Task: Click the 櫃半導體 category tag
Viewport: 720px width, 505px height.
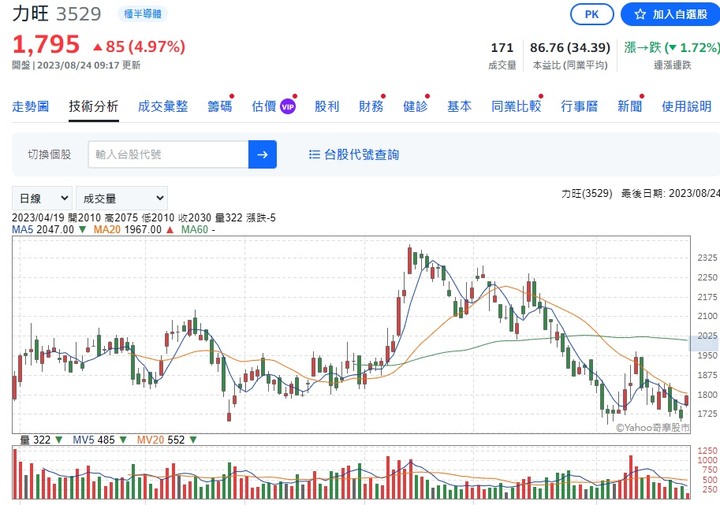Action: 144,14
